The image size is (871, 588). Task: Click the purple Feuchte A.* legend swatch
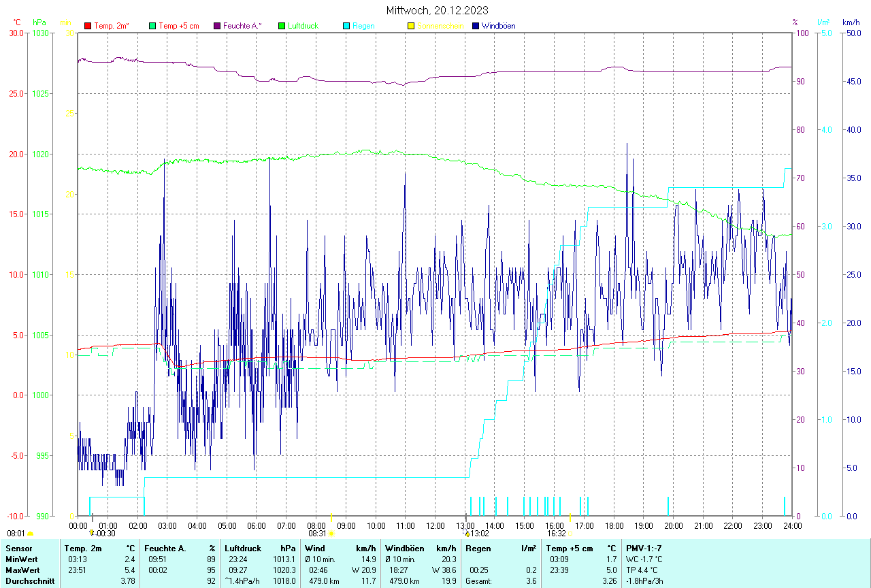217,26
